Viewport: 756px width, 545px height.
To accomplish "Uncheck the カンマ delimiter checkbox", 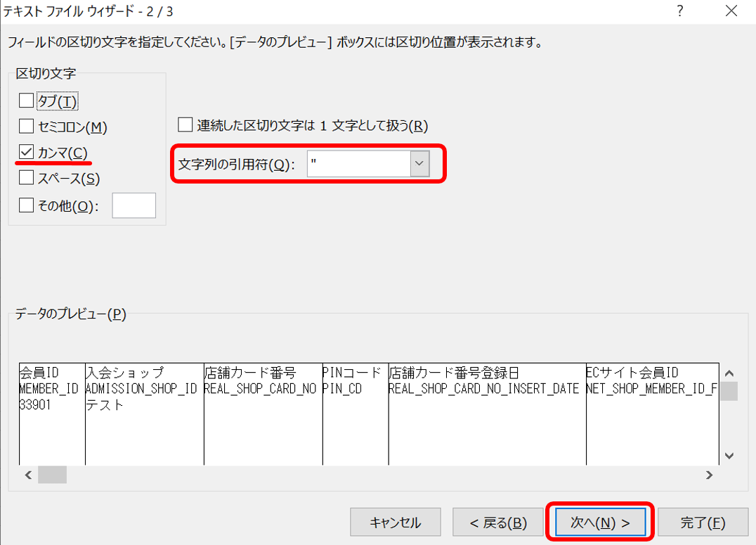I will click(25, 153).
